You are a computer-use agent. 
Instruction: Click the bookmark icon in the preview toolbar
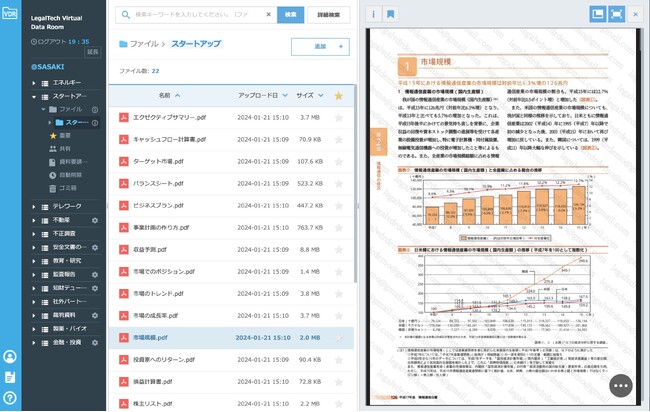[389, 14]
